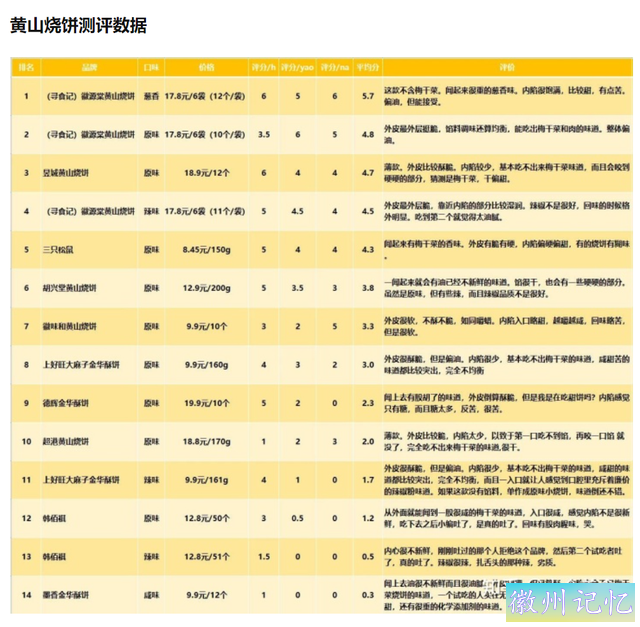Select the price cell "9.9元/160g"
The width and height of the screenshot is (640, 627).
point(207,365)
